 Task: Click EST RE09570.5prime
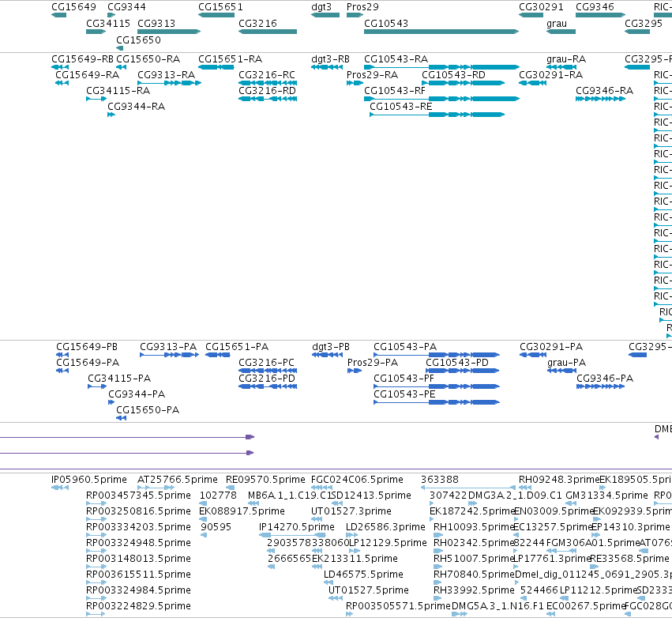(230, 488)
